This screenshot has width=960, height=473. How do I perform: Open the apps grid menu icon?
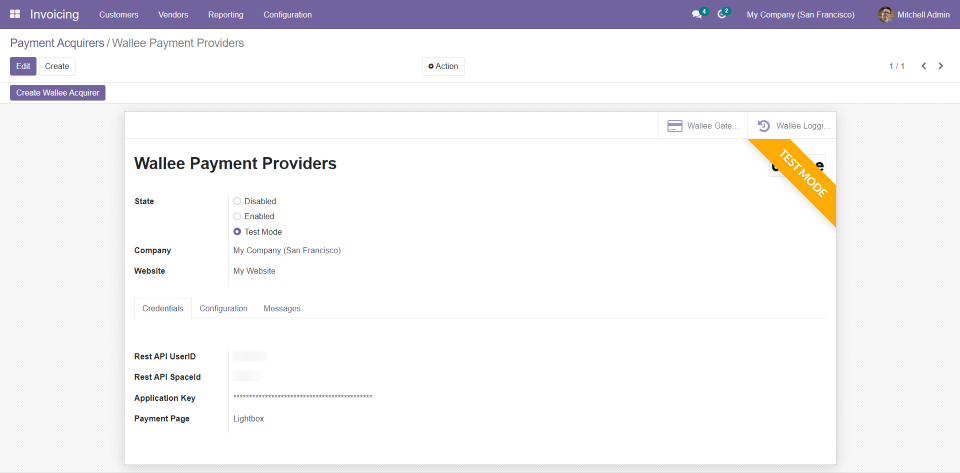(15, 14)
